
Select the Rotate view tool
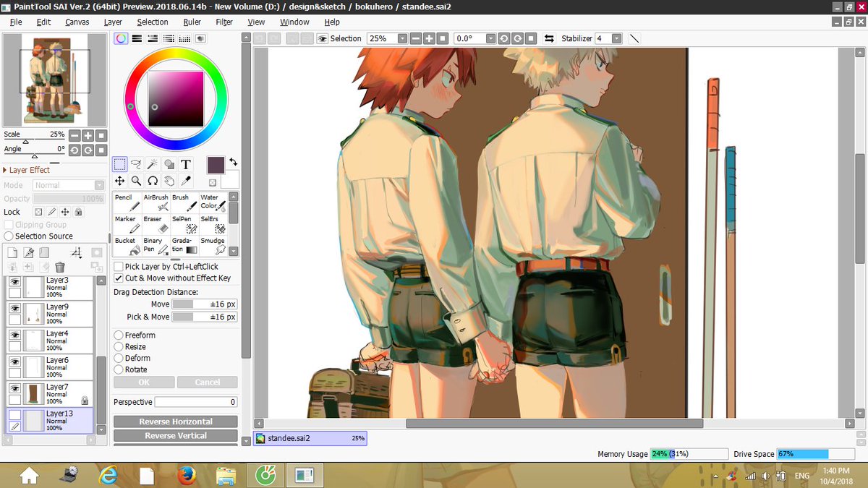coord(153,181)
